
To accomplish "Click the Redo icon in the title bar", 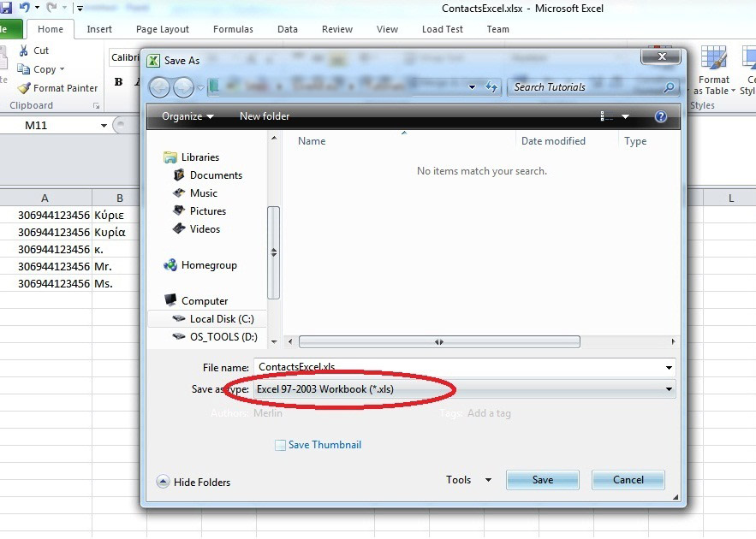I will 51,7.
